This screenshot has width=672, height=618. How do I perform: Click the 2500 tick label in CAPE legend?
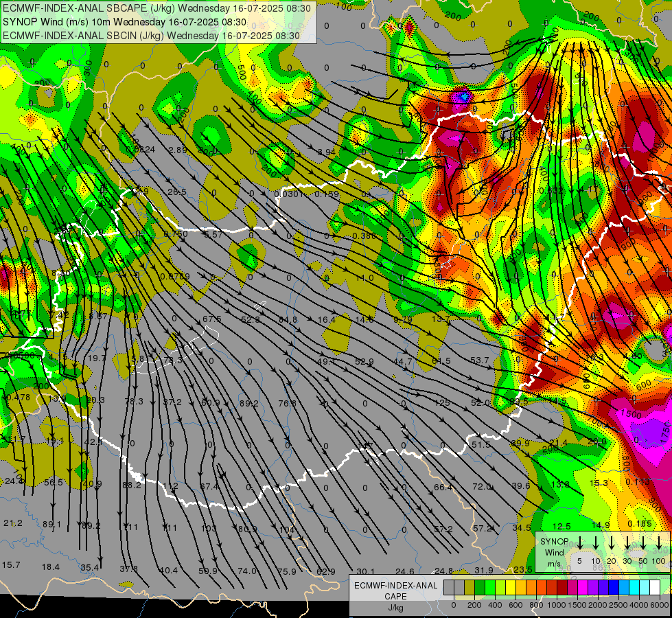click(x=618, y=605)
